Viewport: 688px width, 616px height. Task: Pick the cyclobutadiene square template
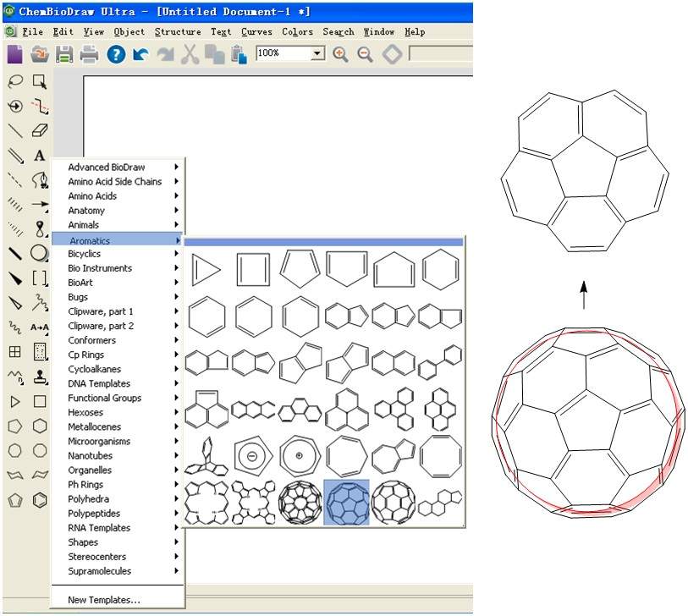point(253,269)
